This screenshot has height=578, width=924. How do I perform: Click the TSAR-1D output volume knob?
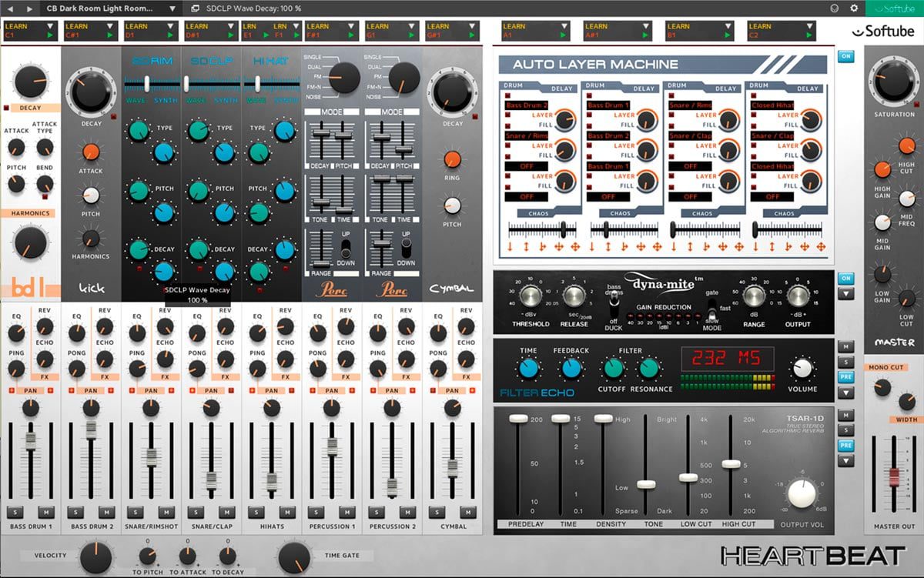801,493
